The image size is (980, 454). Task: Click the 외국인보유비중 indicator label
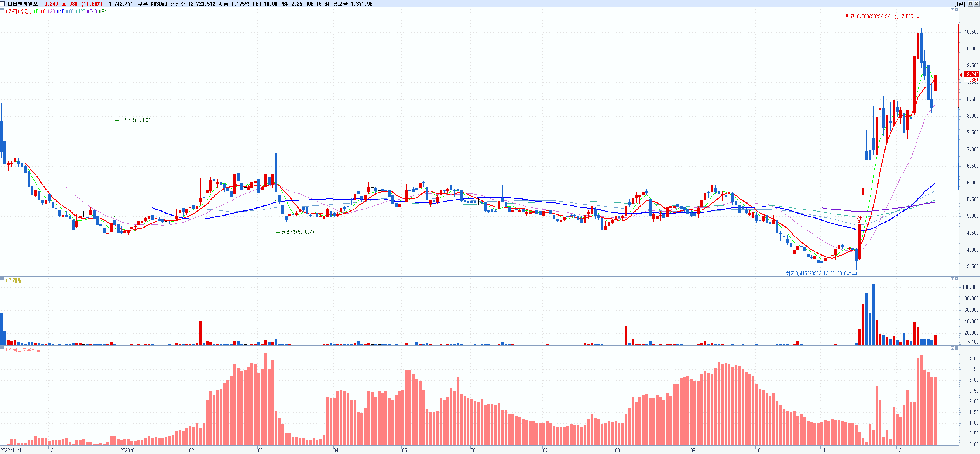(24, 350)
